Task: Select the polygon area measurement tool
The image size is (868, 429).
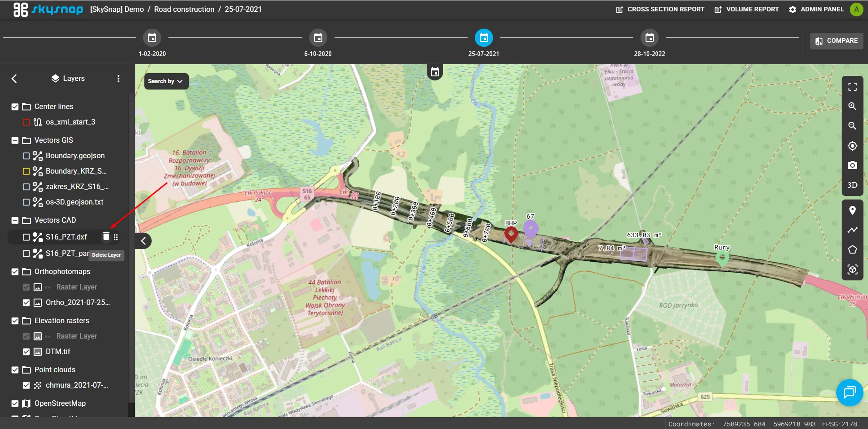Action: (x=852, y=249)
